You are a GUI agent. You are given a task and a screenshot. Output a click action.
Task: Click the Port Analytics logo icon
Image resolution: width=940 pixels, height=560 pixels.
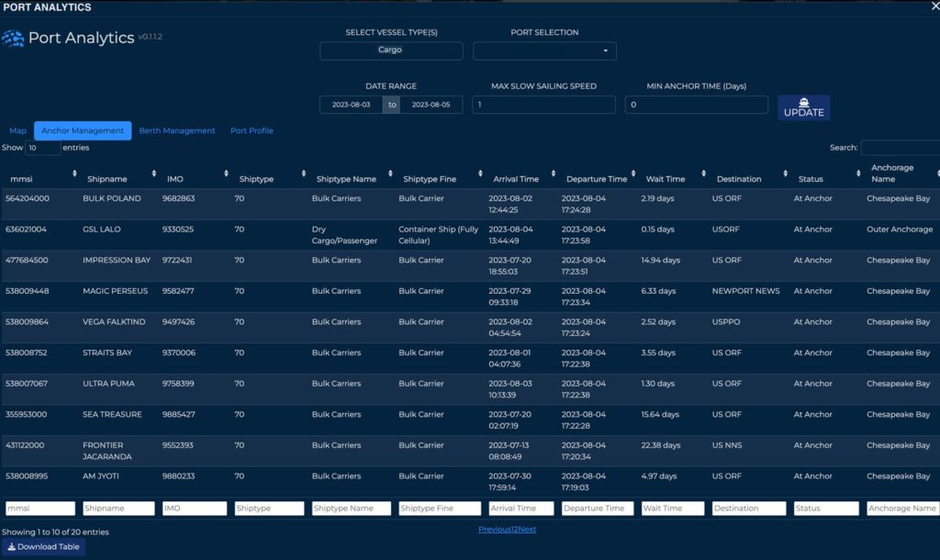13,39
